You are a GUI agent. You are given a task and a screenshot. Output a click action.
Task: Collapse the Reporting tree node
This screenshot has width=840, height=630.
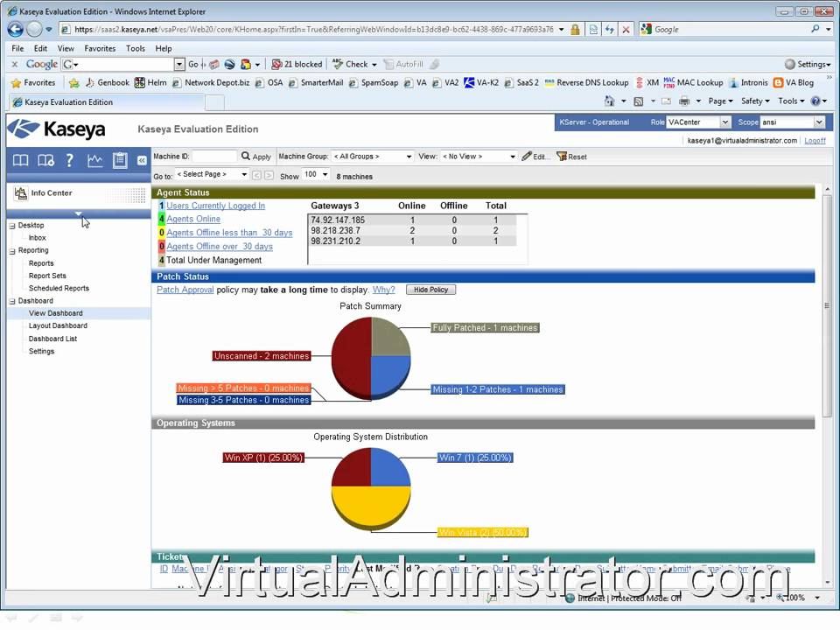(11, 251)
